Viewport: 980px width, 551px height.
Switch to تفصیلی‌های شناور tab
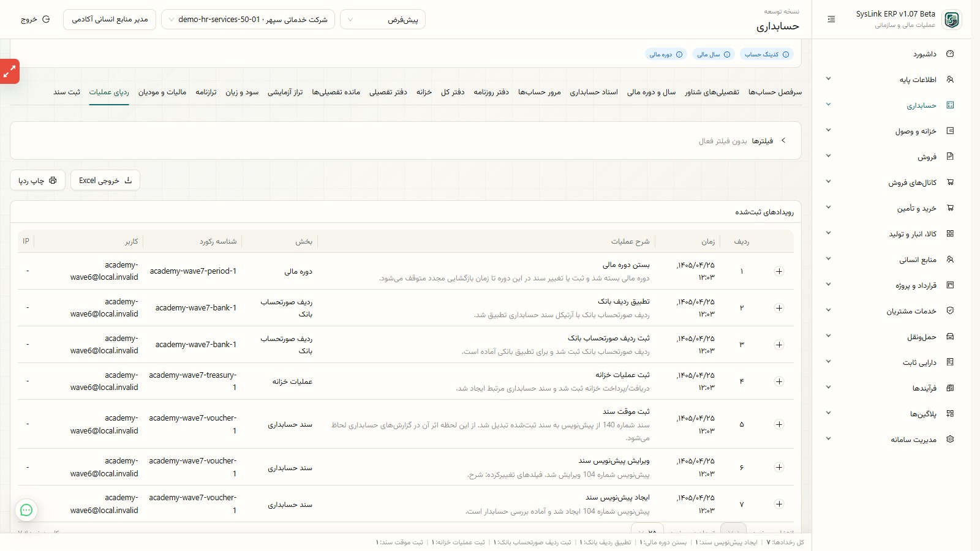click(712, 92)
